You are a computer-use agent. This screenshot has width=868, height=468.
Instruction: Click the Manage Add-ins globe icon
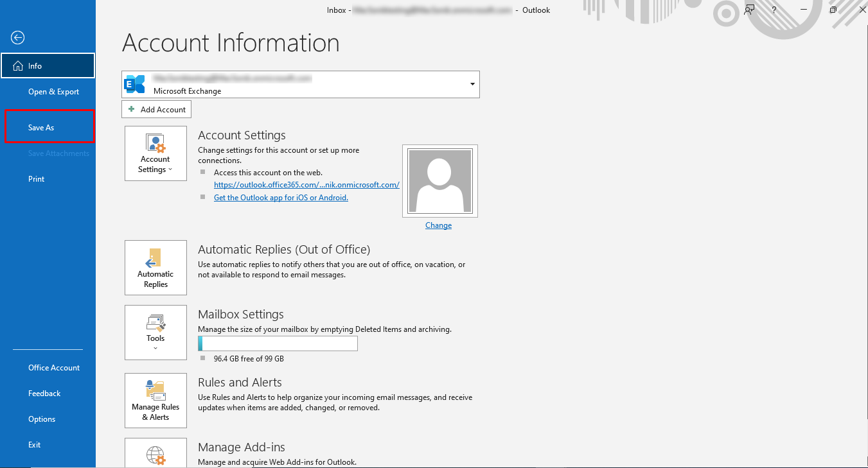155,455
